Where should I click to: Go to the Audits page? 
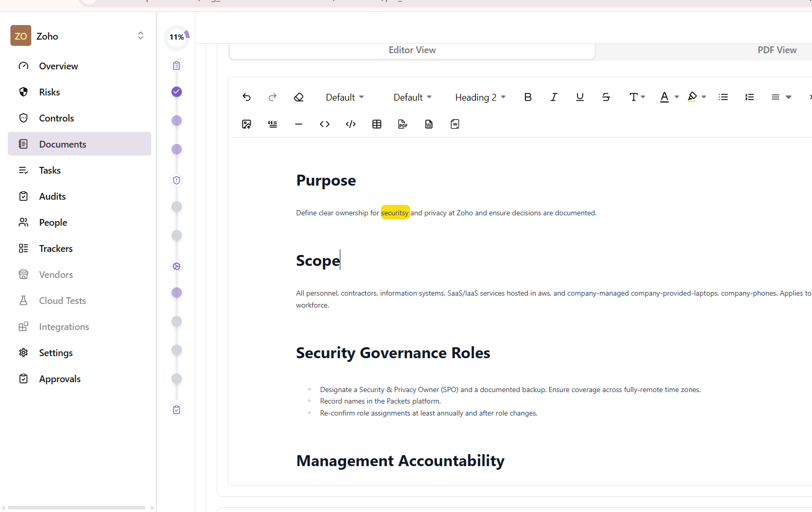point(52,197)
